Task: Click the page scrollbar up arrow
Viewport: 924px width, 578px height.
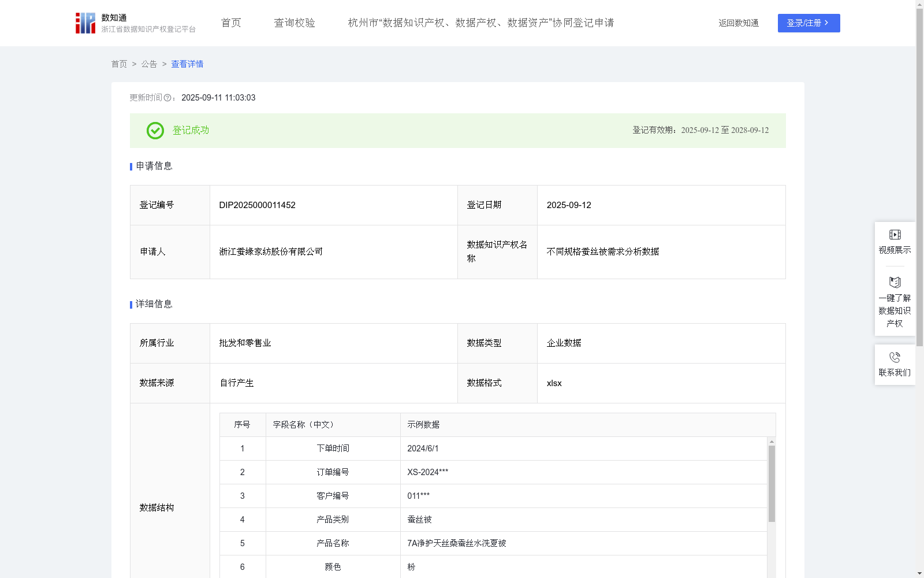Action: pos(919,4)
